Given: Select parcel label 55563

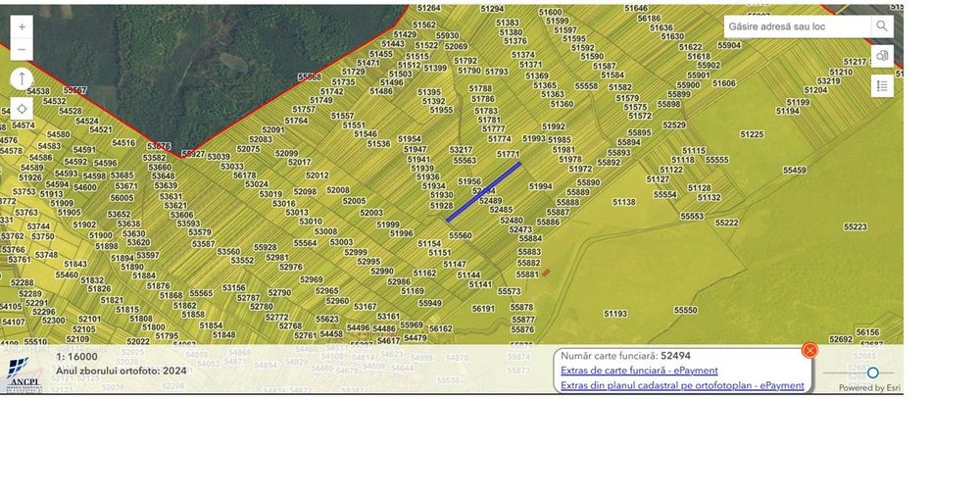Looking at the screenshot, I should tap(465, 161).
